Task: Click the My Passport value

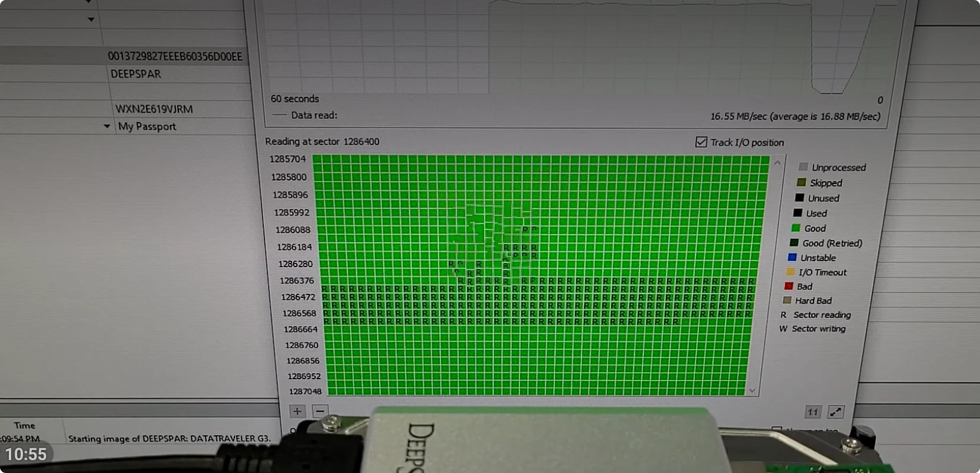Action: point(147,126)
